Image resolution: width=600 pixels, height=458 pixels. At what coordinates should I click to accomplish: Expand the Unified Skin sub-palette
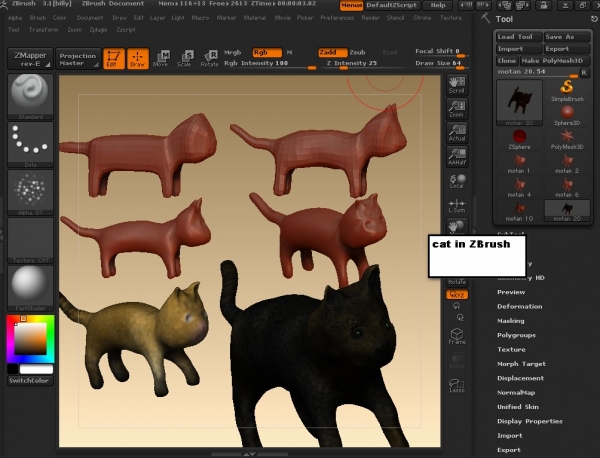click(x=518, y=407)
